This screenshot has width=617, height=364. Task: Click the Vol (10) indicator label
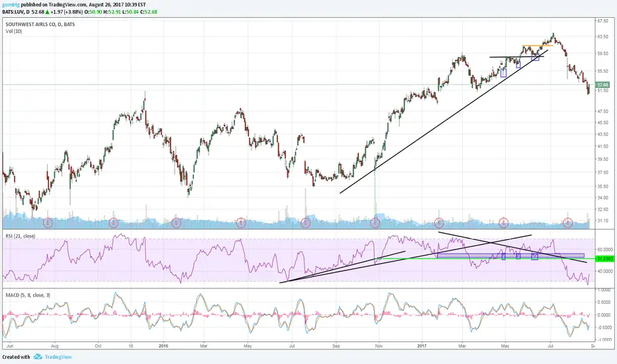click(x=14, y=31)
